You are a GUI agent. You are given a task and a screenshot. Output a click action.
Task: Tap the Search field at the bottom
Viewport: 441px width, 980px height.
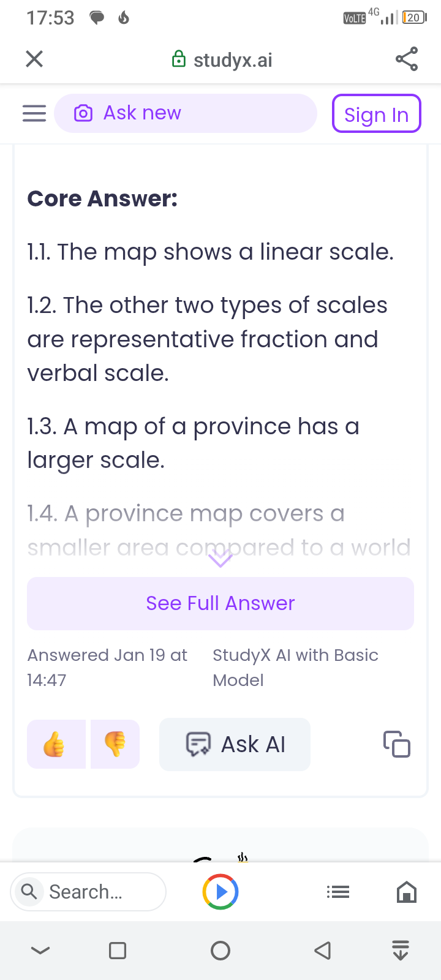(88, 892)
